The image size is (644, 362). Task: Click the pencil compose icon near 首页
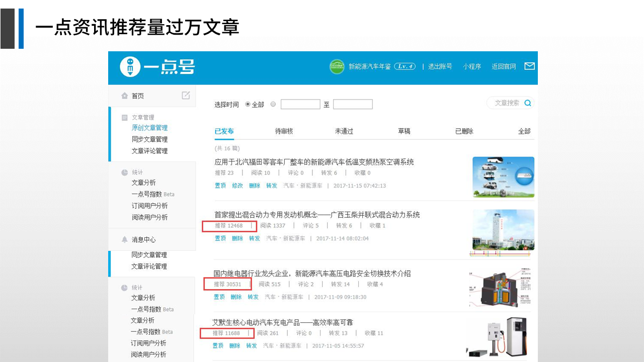pyautogui.click(x=186, y=95)
